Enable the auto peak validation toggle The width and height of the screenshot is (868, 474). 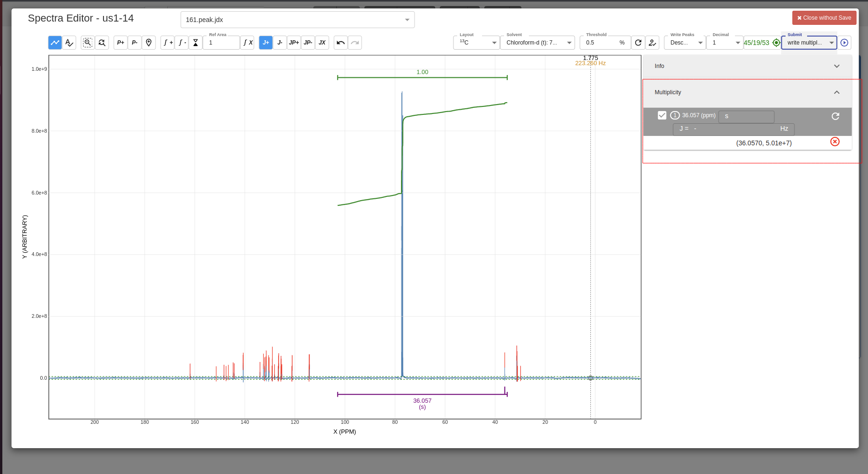653,43
